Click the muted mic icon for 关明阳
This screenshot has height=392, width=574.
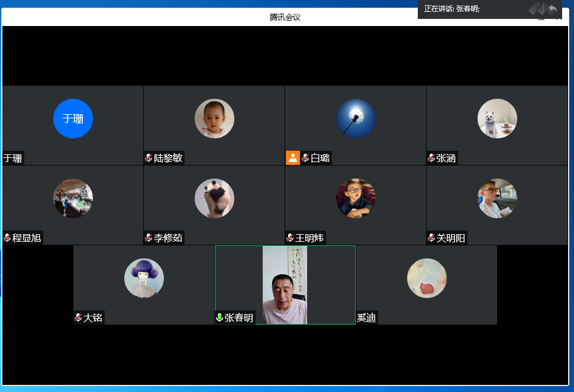tap(431, 238)
